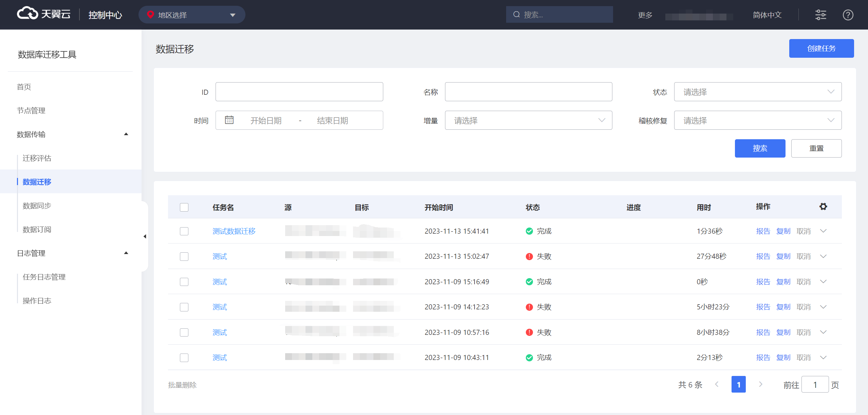
Task: Click the red 失败 icon for 15:02:47 task
Action: pos(529,256)
